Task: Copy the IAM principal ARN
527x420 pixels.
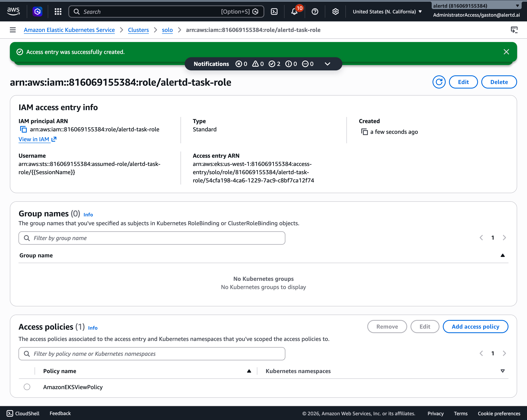Action: click(x=23, y=129)
